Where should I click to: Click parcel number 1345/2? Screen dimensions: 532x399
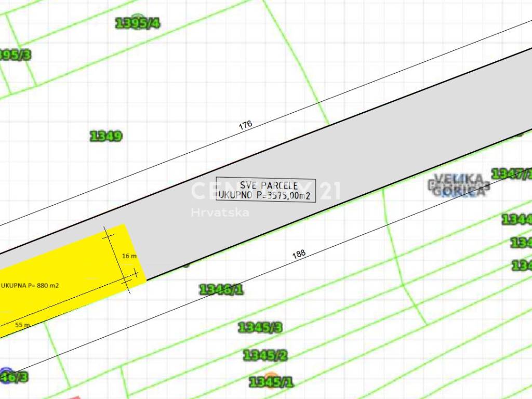coord(265,355)
